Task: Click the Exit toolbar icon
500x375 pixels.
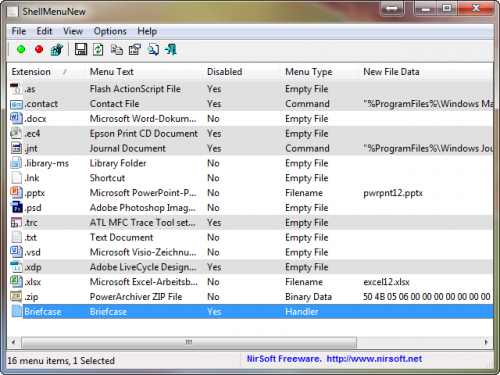Action: tap(171, 50)
